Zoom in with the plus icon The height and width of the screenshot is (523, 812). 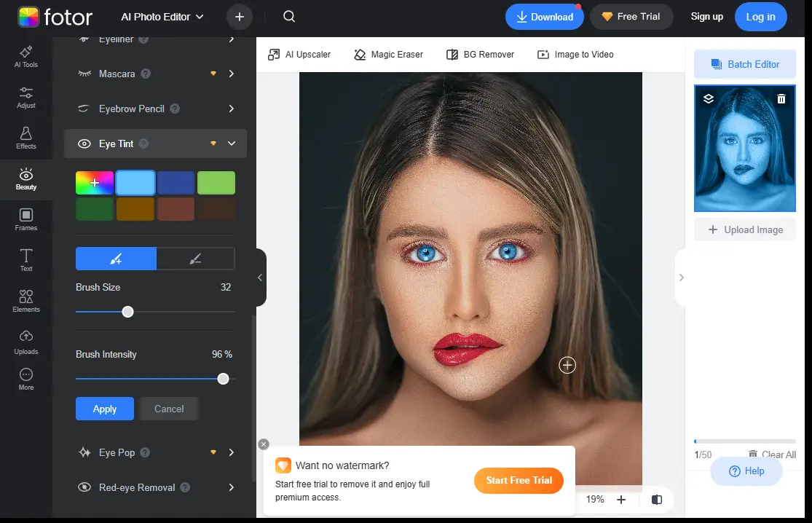click(621, 499)
